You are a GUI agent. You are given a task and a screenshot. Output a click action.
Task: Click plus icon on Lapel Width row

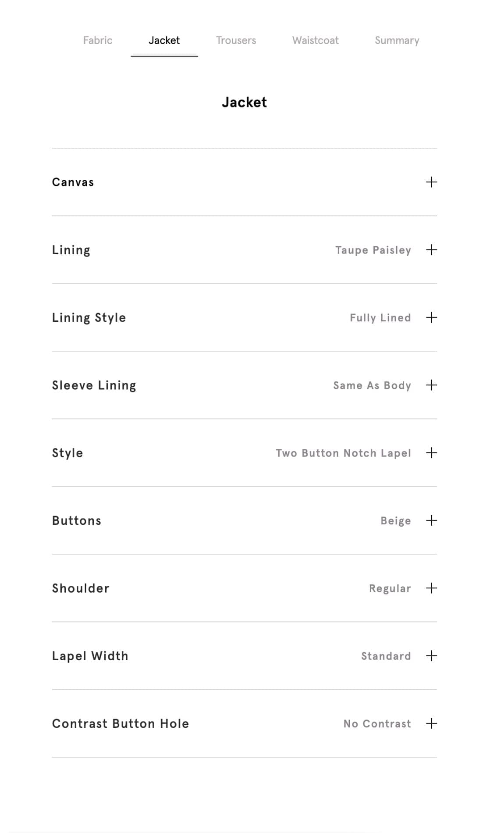tap(431, 656)
